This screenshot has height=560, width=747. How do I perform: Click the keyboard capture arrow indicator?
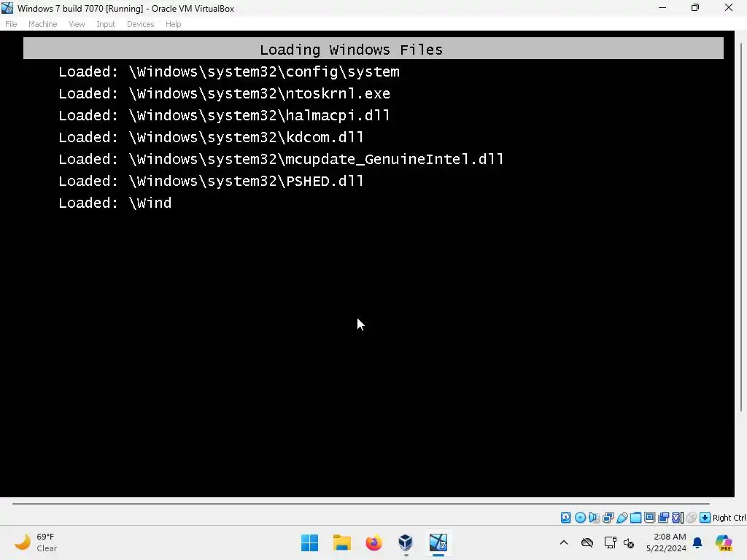click(705, 518)
